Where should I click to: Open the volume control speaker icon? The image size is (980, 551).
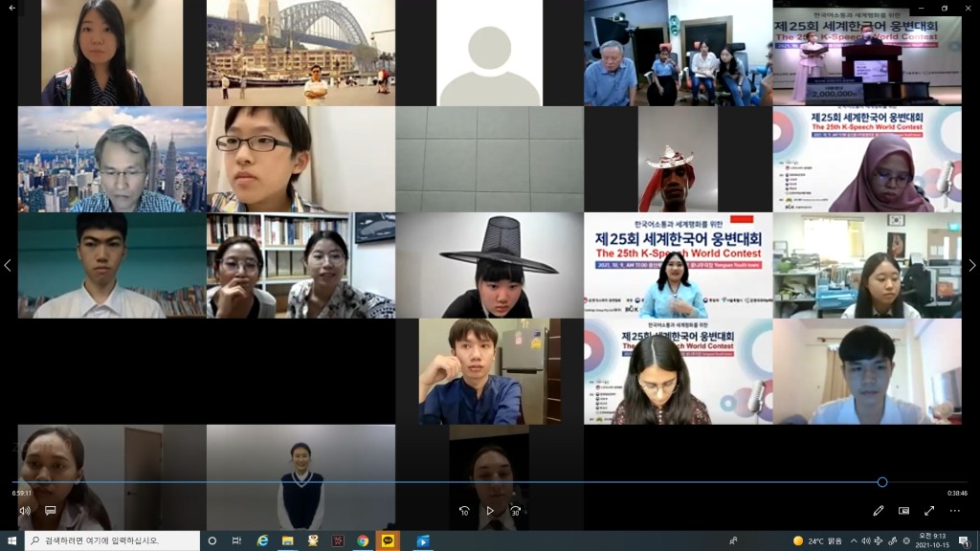pyautogui.click(x=24, y=511)
